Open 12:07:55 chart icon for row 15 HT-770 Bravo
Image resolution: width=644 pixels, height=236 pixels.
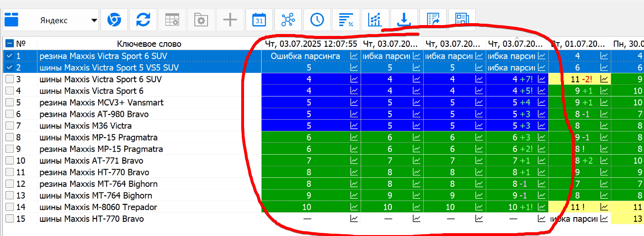point(354,219)
